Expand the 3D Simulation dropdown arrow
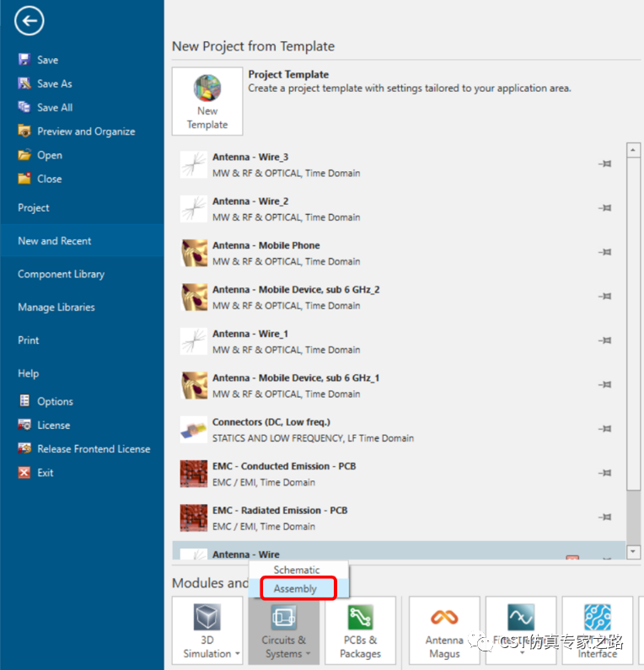The height and width of the screenshot is (670, 644). click(x=237, y=654)
